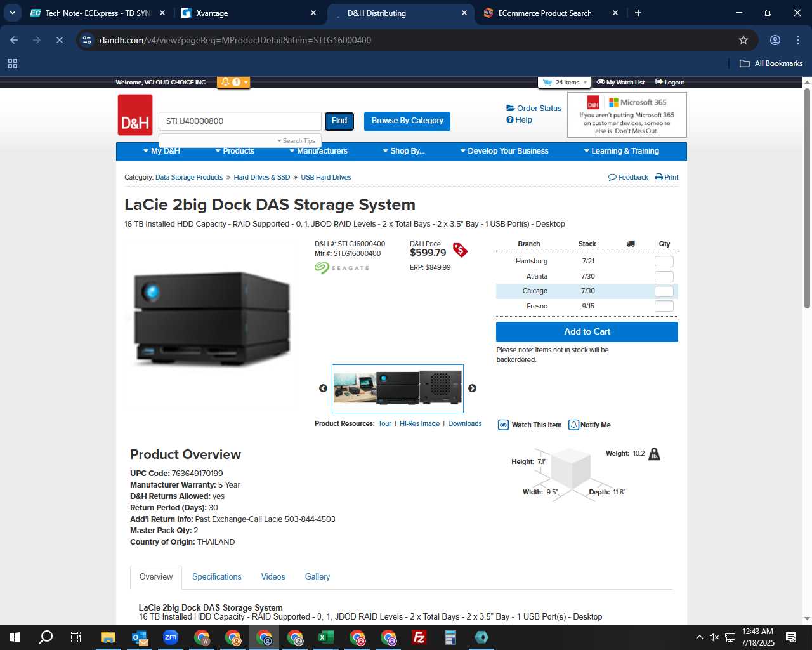
Task: Open USB Hard Drives breadcrumb
Action: click(326, 178)
